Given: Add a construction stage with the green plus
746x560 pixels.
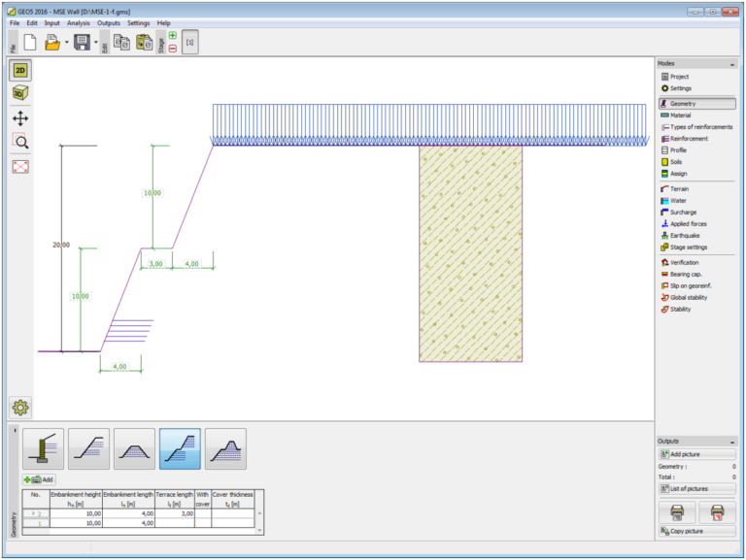Looking at the screenshot, I should coord(172,36).
